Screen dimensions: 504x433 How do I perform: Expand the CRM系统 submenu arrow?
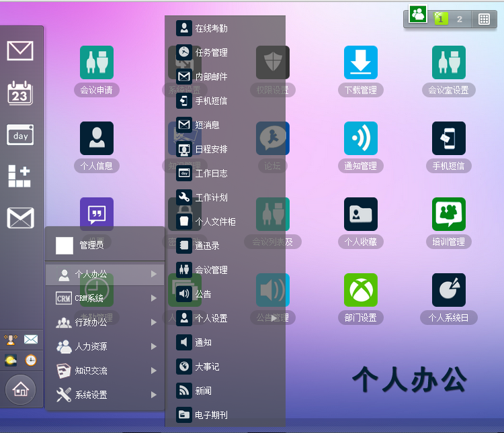click(x=154, y=298)
